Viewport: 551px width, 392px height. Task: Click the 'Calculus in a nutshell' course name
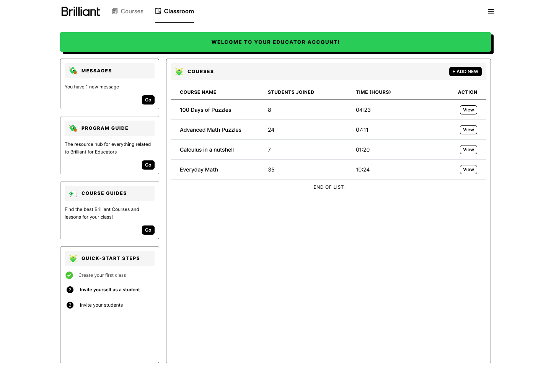tap(207, 150)
